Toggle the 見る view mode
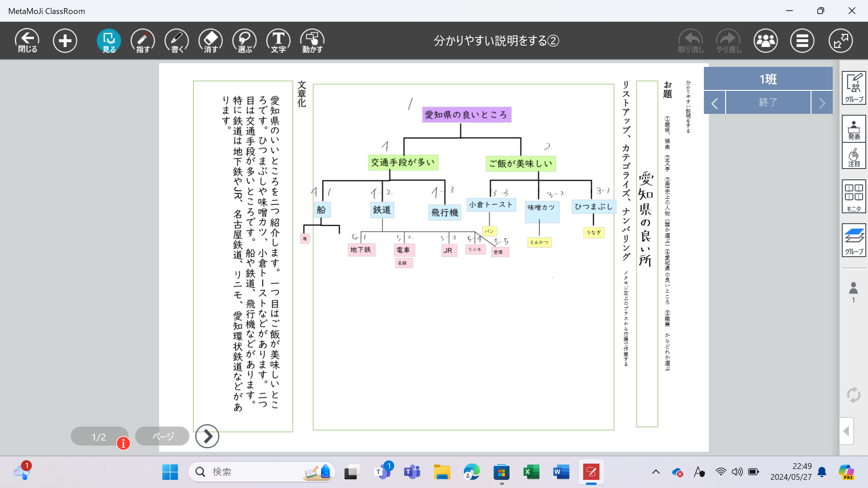The width and height of the screenshot is (868, 488). tap(109, 41)
